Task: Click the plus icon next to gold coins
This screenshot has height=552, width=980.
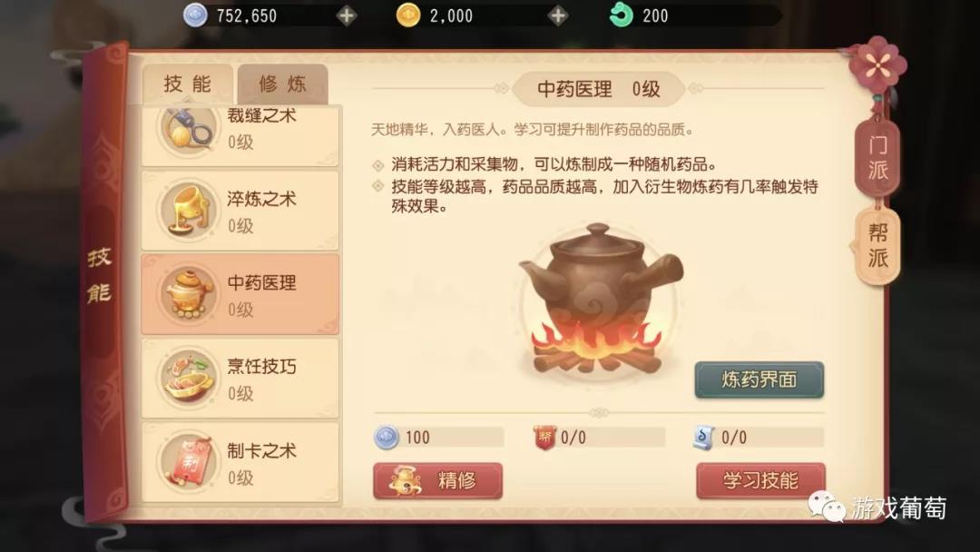Action: 557,15
